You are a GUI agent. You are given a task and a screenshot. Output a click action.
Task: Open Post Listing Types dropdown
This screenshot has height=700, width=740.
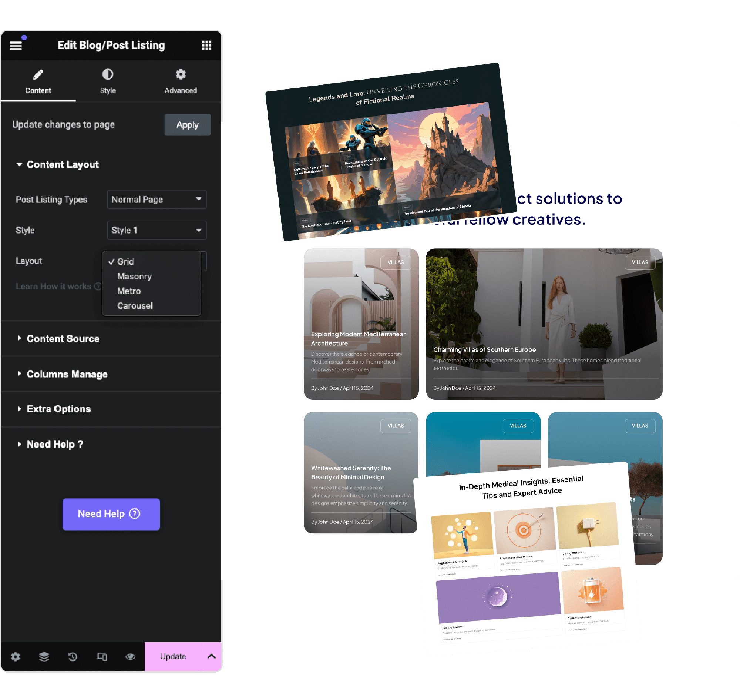click(x=156, y=199)
